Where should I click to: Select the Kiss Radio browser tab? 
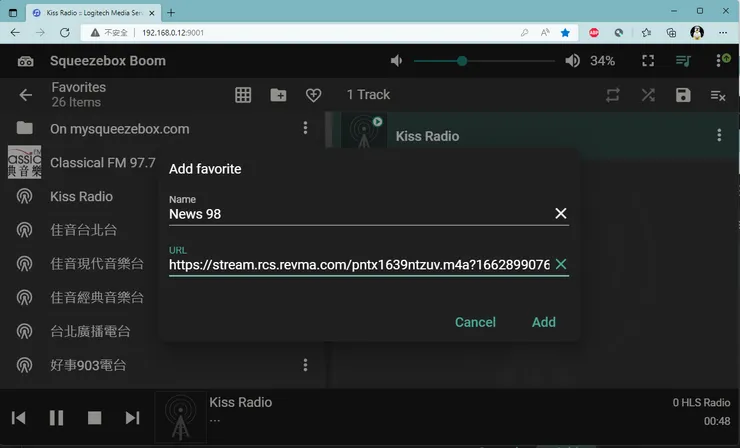93,13
